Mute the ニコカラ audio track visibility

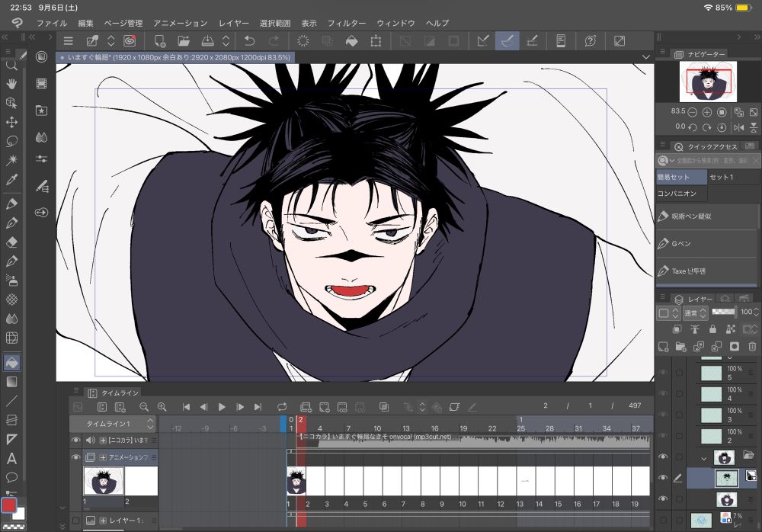[x=75, y=440]
